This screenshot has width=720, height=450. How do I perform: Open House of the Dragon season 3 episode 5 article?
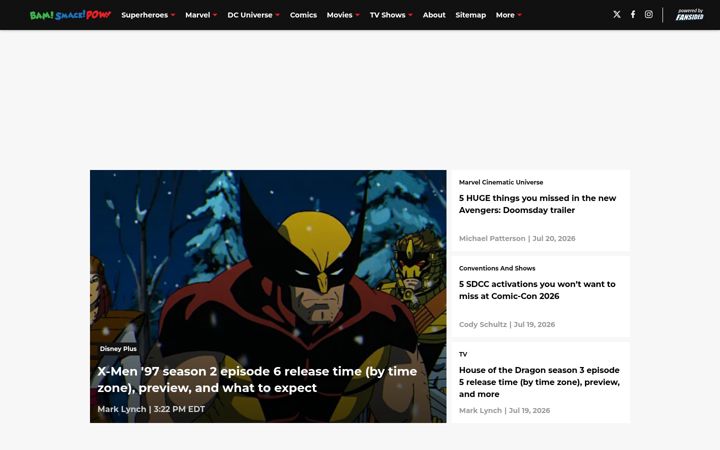(x=539, y=382)
